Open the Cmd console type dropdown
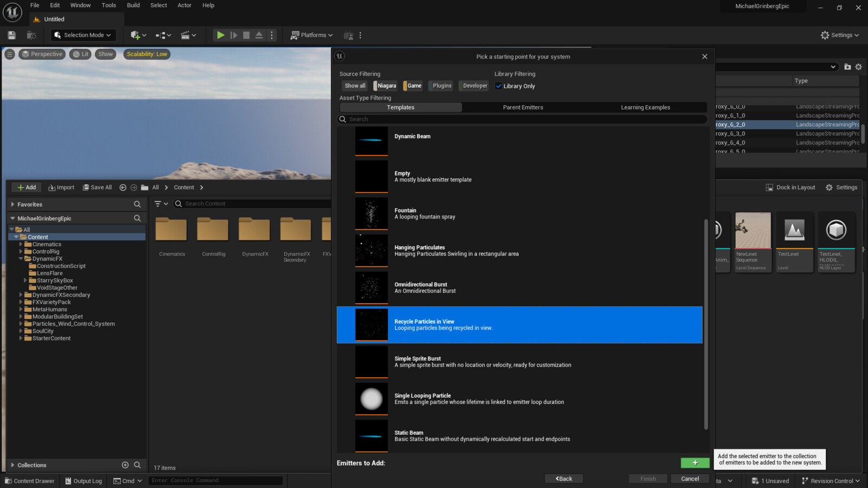Image resolution: width=868 pixels, height=488 pixels. (x=127, y=481)
